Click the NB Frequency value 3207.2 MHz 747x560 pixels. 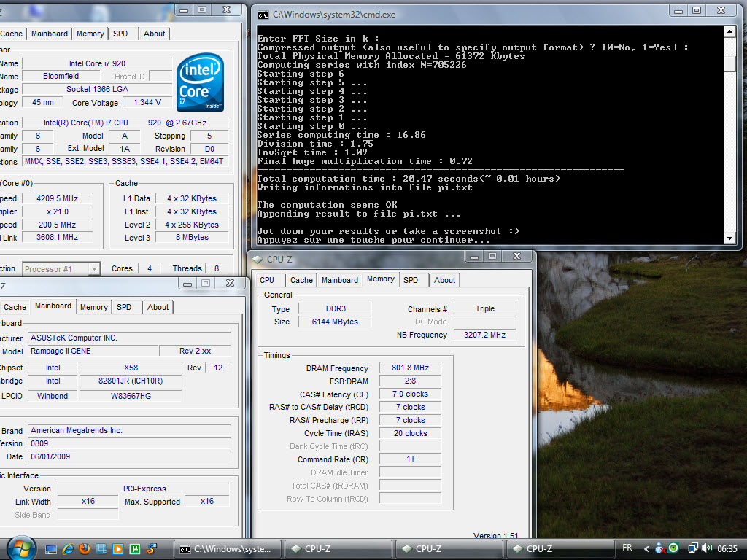coord(484,335)
